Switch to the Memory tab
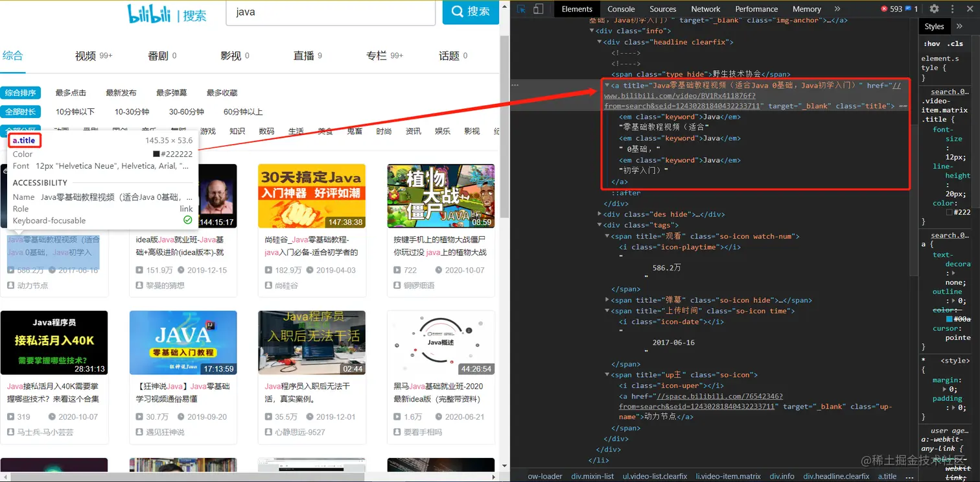This screenshot has height=482, width=980. [806, 9]
